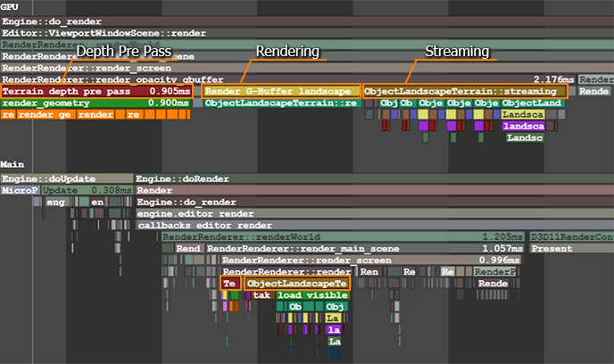Select the blue MicroP block
The width and height of the screenshot is (614, 364).
pos(20,191)
